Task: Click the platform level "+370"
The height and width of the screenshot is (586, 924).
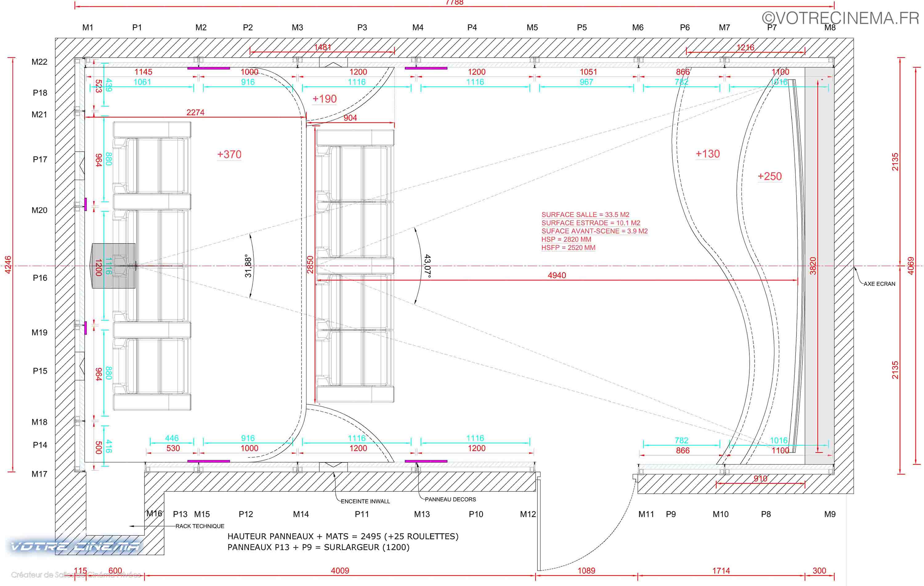Action: point(229,154)
